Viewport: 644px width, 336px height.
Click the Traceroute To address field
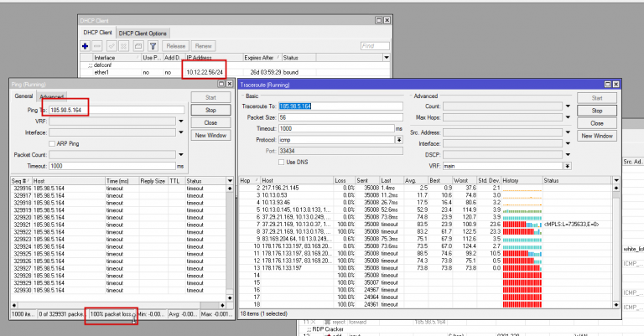click(340, 106)
